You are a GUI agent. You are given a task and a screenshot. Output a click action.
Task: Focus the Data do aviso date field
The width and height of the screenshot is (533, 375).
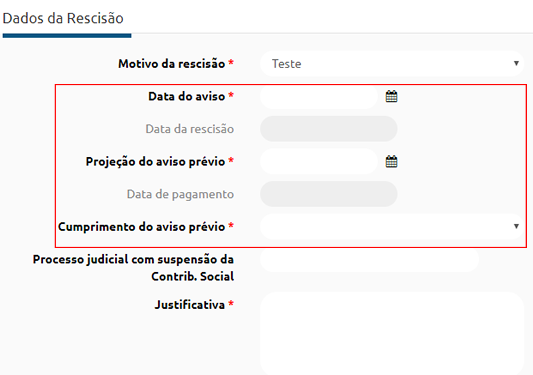(319, 96)
